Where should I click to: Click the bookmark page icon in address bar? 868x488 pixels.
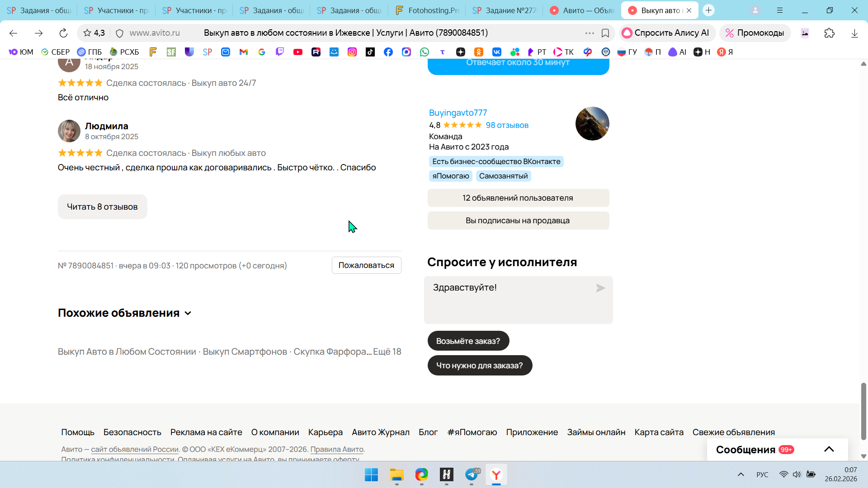pos(605,33)
